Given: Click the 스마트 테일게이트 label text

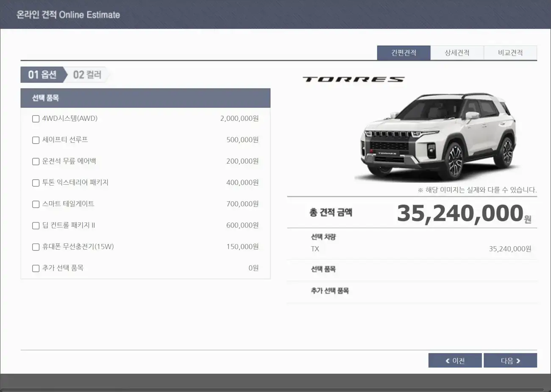Looking at the screenshot, I should tap(68, 204).
